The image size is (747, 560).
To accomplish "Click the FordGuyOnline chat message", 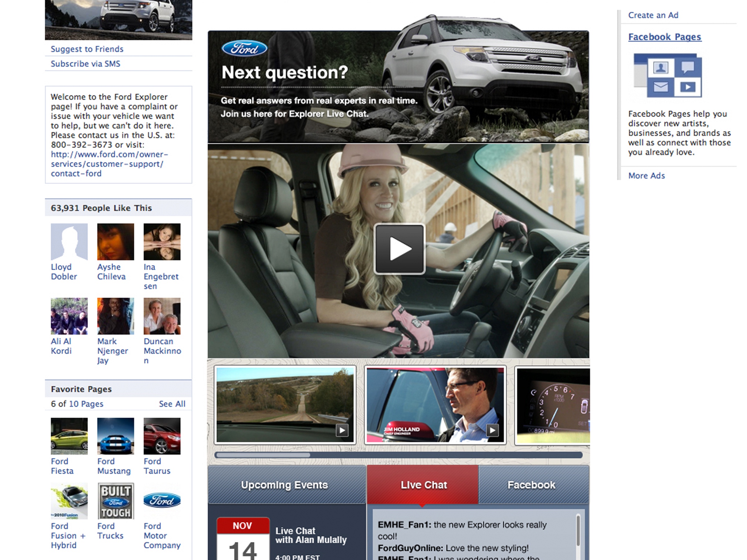I will click(x=453, y=548).
